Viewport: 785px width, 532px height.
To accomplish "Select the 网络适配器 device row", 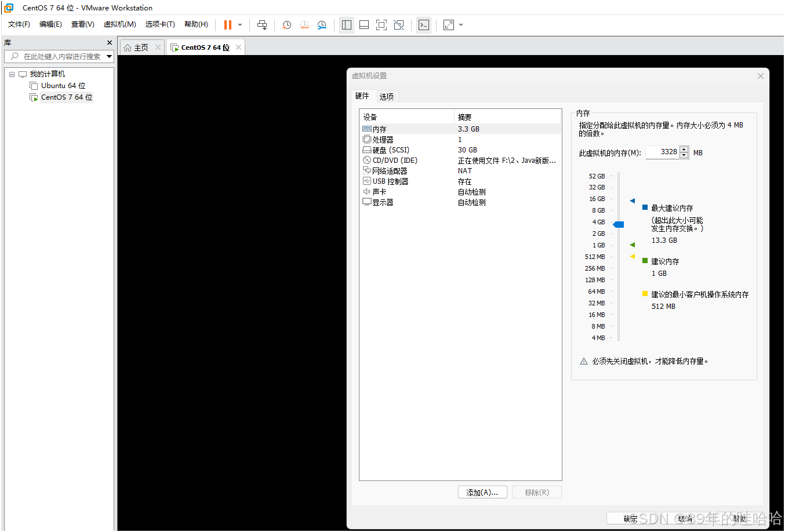I will (x=461, y=171).
